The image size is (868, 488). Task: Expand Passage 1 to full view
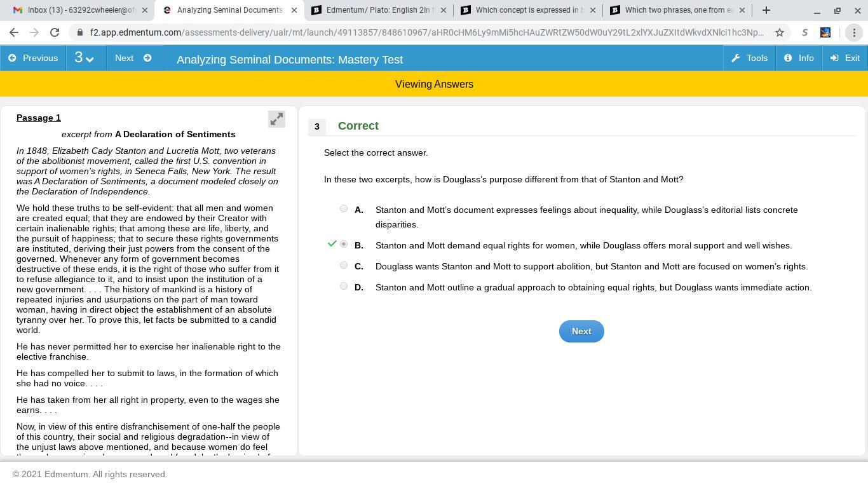coord(276,119)
